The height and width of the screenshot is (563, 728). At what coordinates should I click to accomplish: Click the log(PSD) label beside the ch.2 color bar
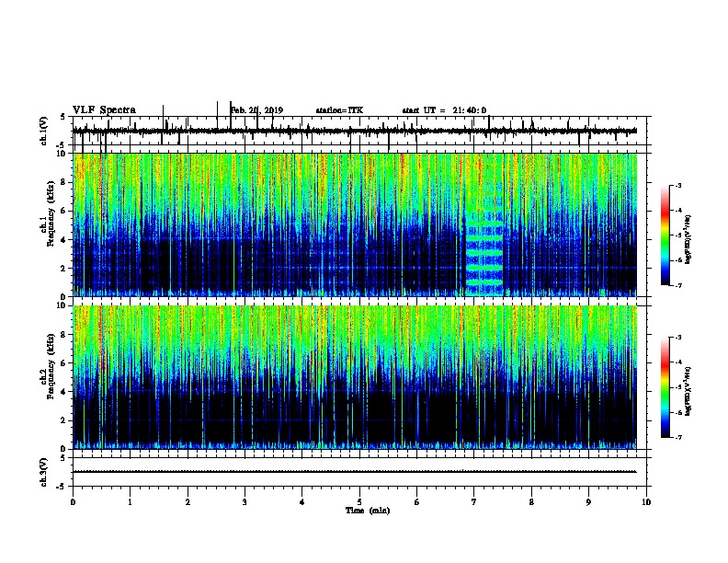(x=688, y=392)
